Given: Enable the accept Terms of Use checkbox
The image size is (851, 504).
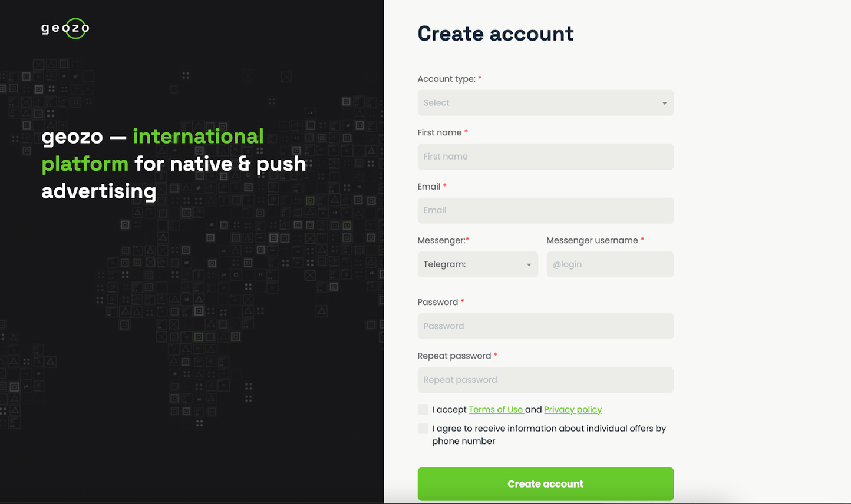Looking at the screenshot, I should click(423, 410).
